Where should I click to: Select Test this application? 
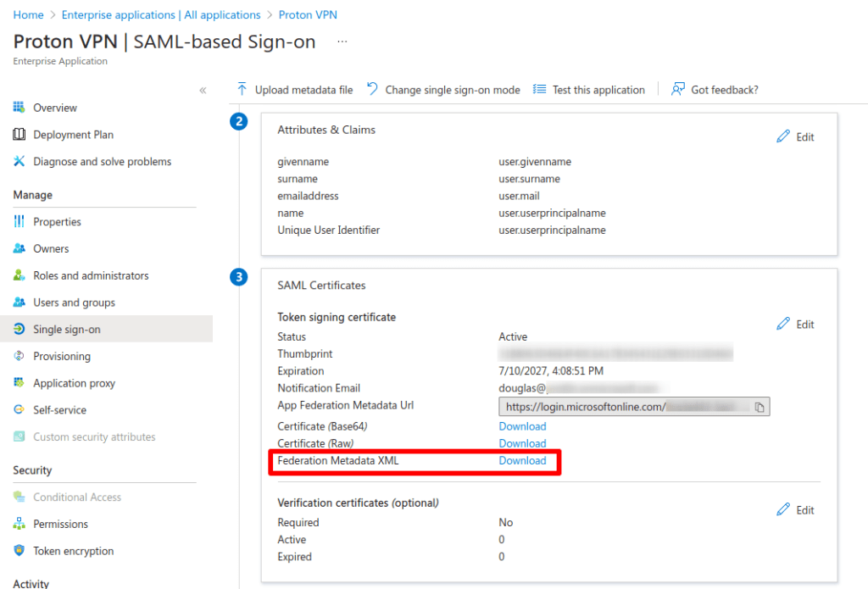pyautogui.click(x=598, y=90)
